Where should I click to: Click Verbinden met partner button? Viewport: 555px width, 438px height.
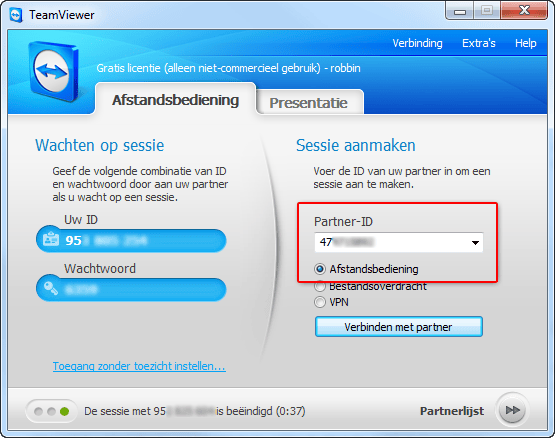(399, 327)
